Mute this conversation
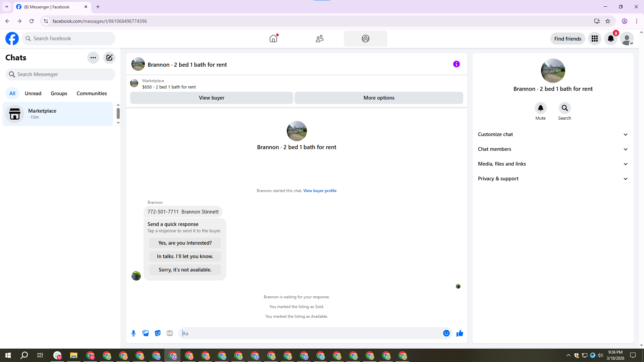The width and height of the screenshot is (644, 362). click(x=540, y=108)
